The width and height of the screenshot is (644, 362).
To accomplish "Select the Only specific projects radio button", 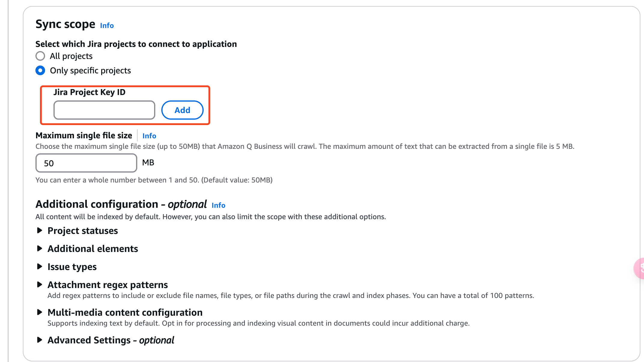I will pyautogui.click(x=40, y=70).
